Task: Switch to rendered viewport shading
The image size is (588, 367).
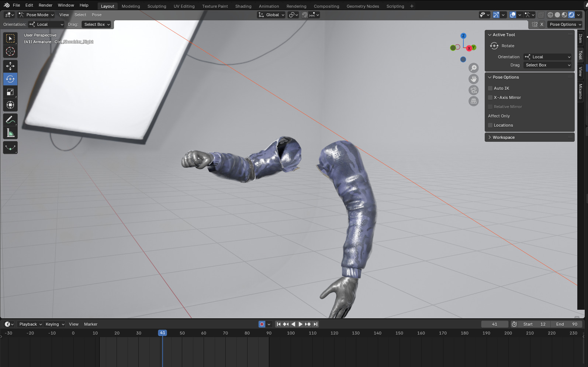Action: (571, 15)
